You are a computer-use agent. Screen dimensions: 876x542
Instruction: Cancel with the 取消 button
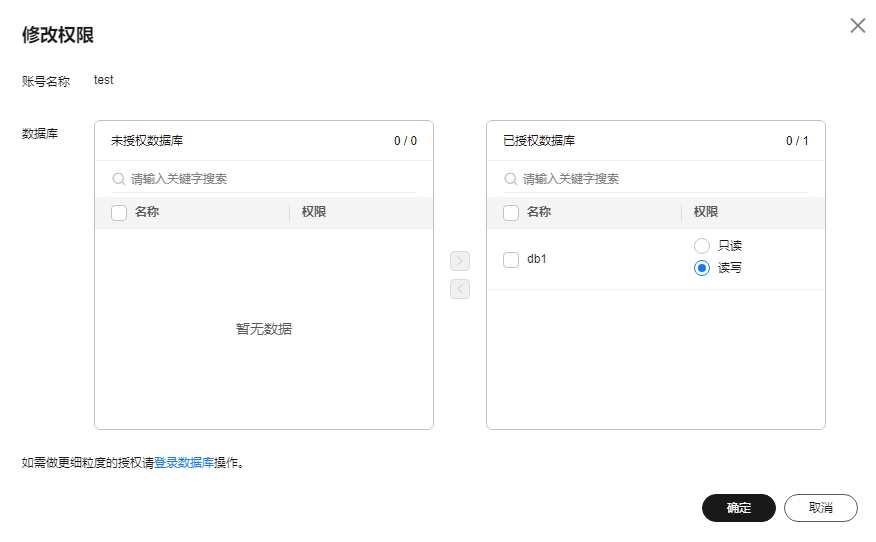click(821, 508)
